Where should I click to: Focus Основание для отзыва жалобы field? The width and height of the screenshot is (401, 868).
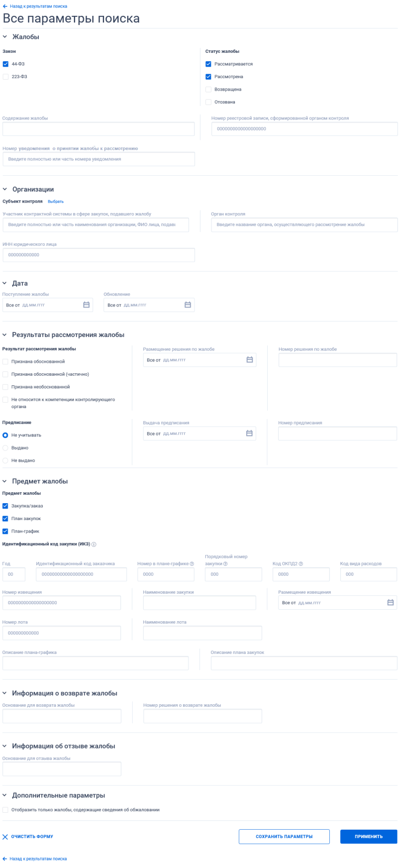(x=62, y=769)
